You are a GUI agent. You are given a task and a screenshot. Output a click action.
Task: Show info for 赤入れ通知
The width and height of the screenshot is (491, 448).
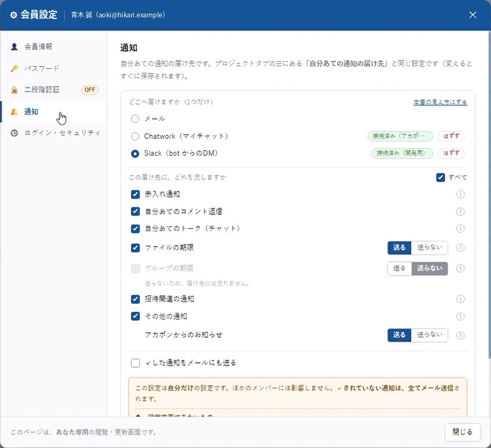coord(460,194)
